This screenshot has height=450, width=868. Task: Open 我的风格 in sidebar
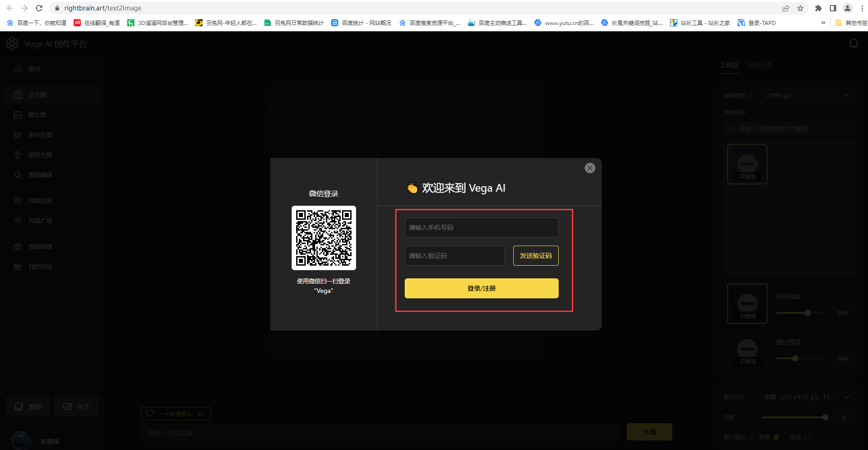52,247
